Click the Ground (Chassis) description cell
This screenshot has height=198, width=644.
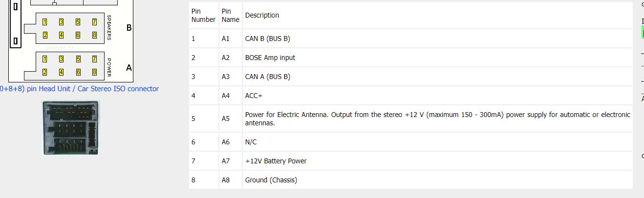[x=437, y=180]
